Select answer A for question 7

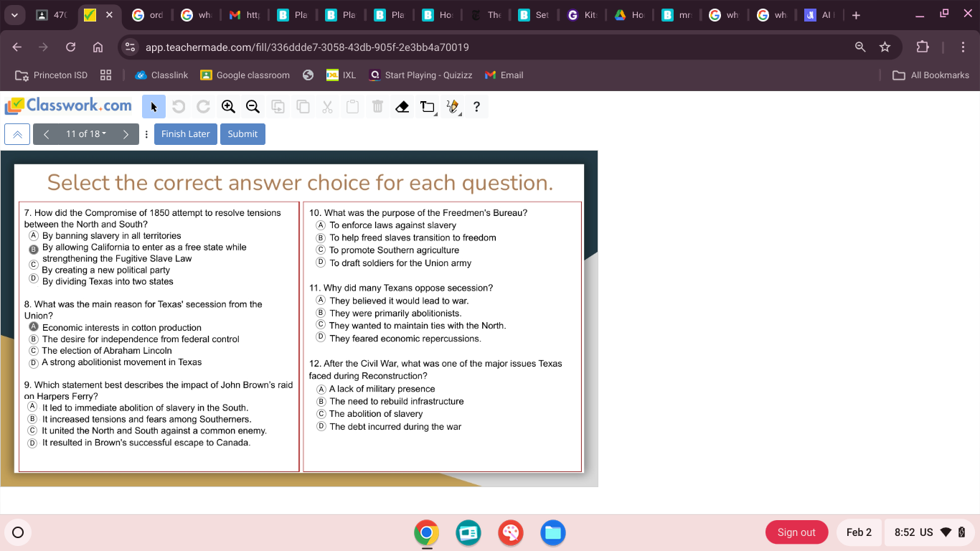coord(33,235)
